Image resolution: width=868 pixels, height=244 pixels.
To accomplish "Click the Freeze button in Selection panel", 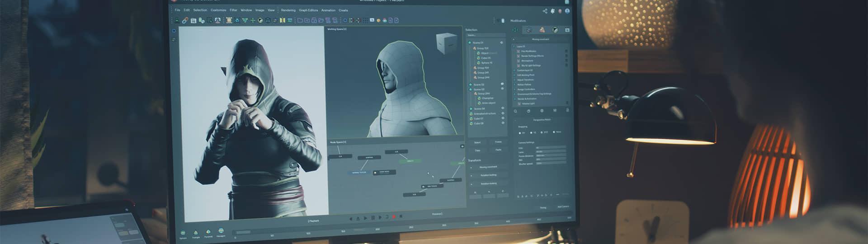I will click(498, 142).
